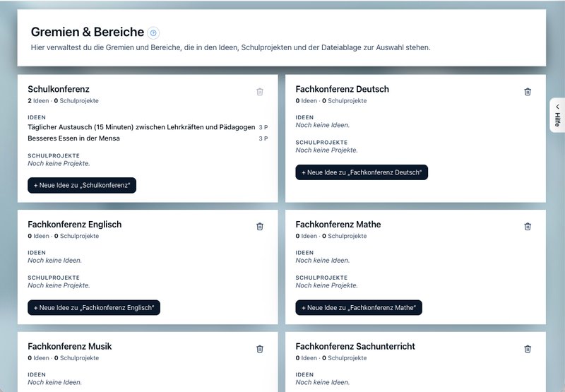This screenshot has width=565, height=392.
Task: Click 3 P points next to Täglicher Austausch
Action: [x=263, y=127]
